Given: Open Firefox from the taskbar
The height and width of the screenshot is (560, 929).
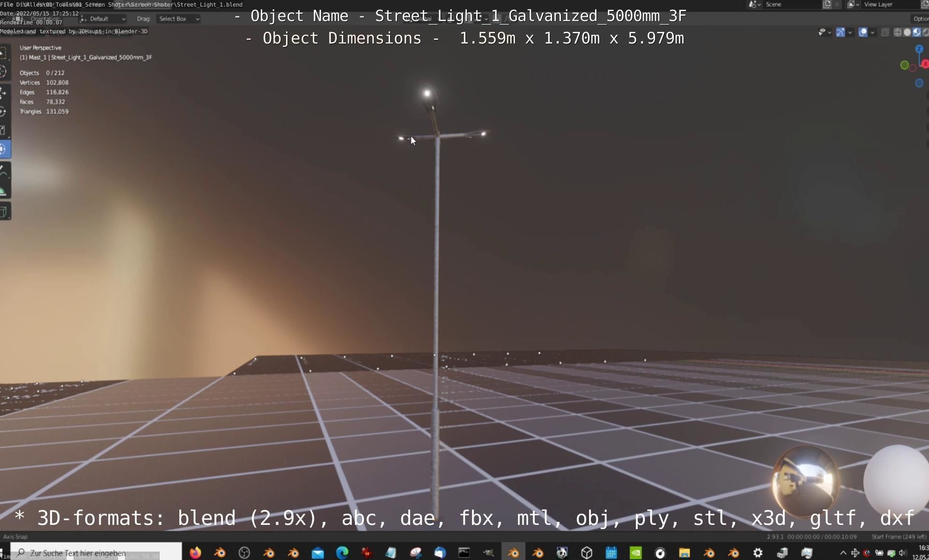Looking at the screenshot, I should 195,553.
